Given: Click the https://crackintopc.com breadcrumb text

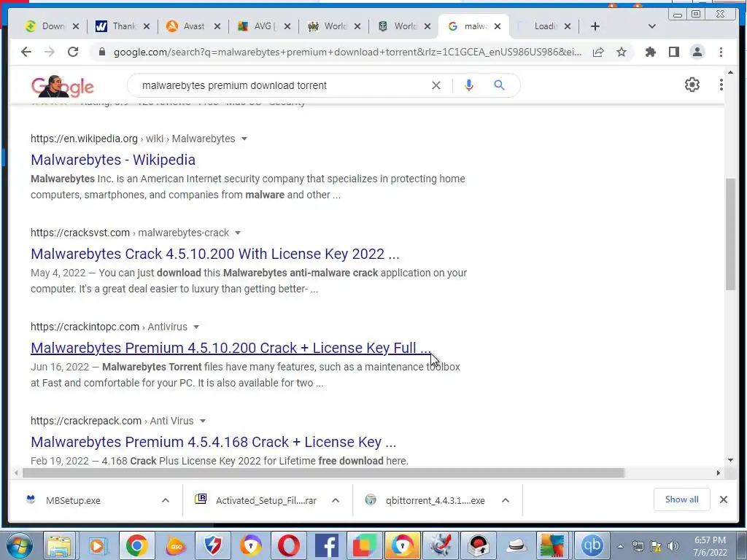Looking at the screenshot, I should point(85,327).
